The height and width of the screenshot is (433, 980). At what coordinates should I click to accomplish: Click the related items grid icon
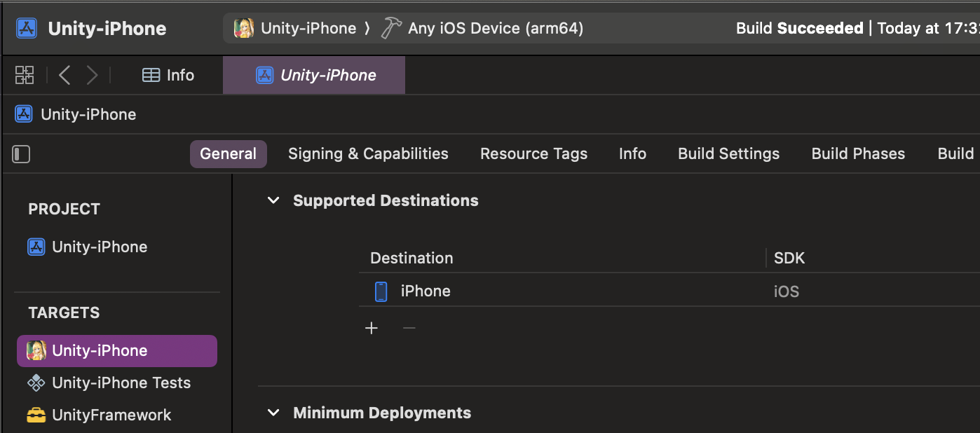pyautogui.click(x=25, y=75)
